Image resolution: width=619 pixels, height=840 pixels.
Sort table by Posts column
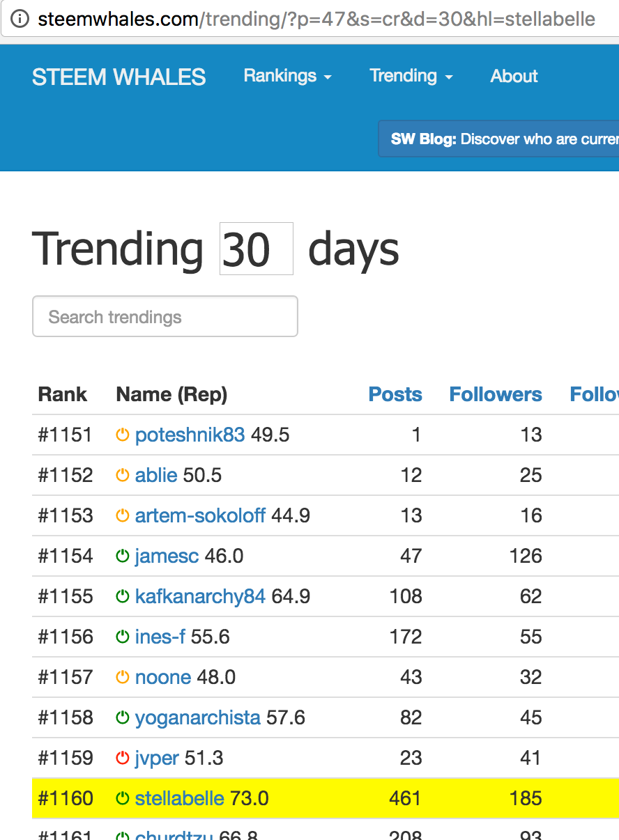(395, 394)
